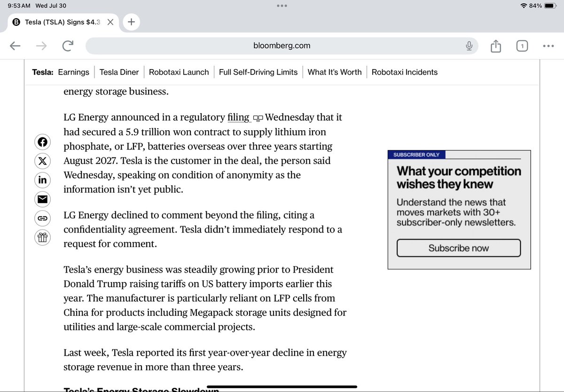This screenshot has width=564, height=392.
Task: Tap the bloomberg.com address bar
Action: point(282,46)
